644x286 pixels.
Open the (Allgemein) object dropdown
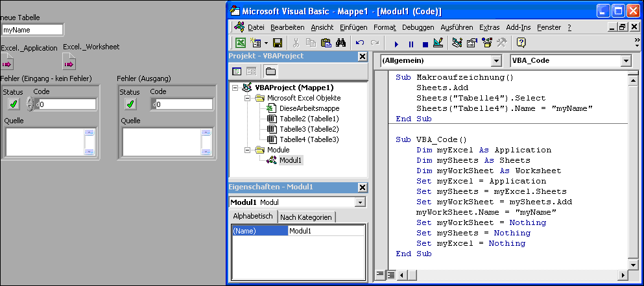pos(496,61)
